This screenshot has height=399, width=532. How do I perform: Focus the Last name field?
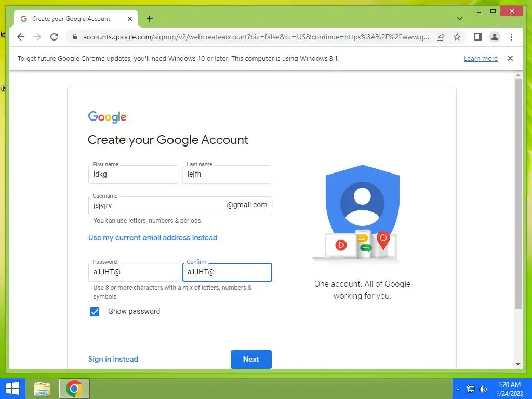click(227, 175)
